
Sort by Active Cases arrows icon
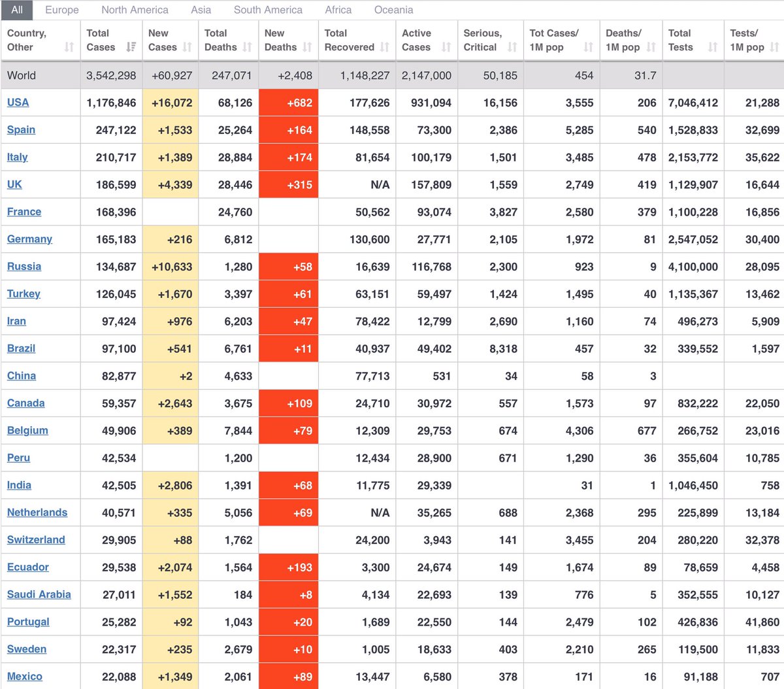[x=446, y=47]
